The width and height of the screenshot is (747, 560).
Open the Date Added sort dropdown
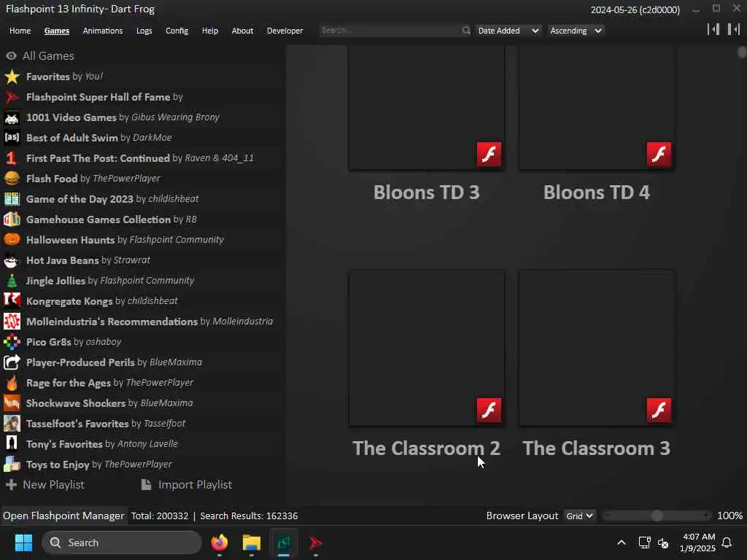(x=508, y=31)
